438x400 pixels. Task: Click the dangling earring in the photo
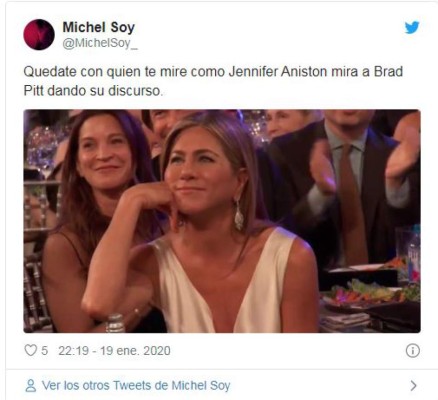pyautogui.click(x=239, y=215)
